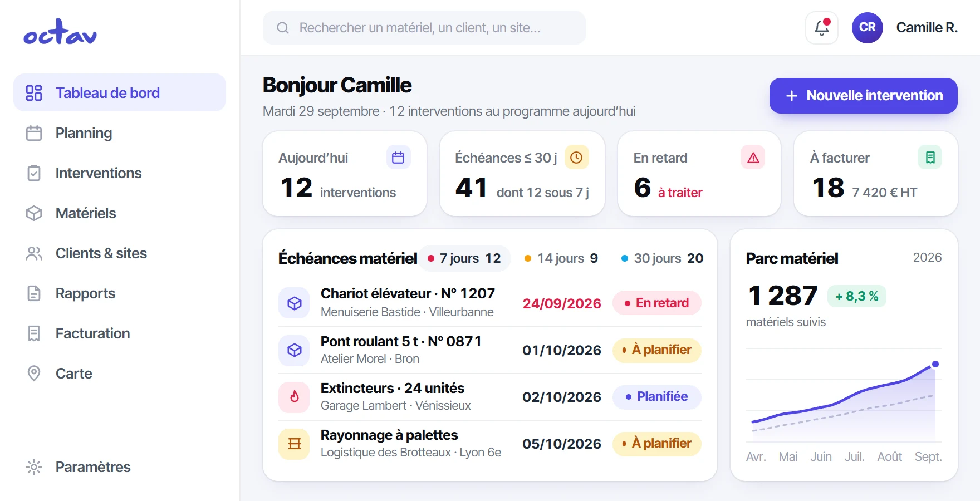Click the +8,3 % growth badge
This screenshot has width=980, height=501.
point(857,296)
